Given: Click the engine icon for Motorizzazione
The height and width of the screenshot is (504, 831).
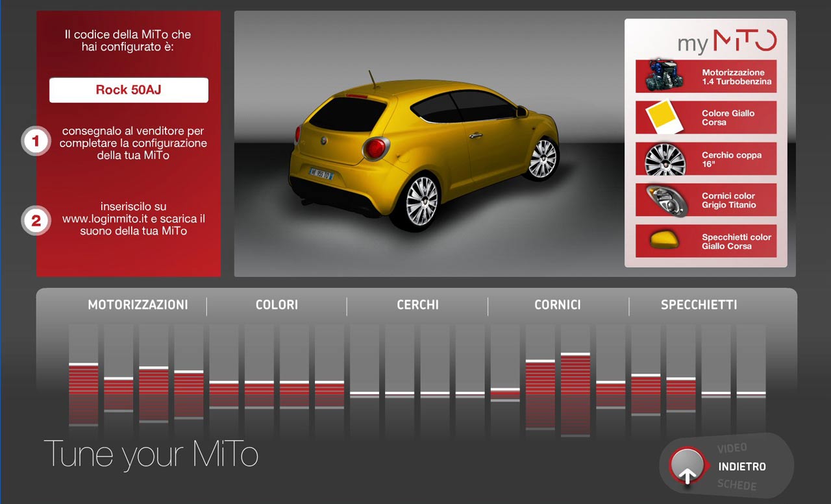Looking at the screenshot, I should (664, 75).
